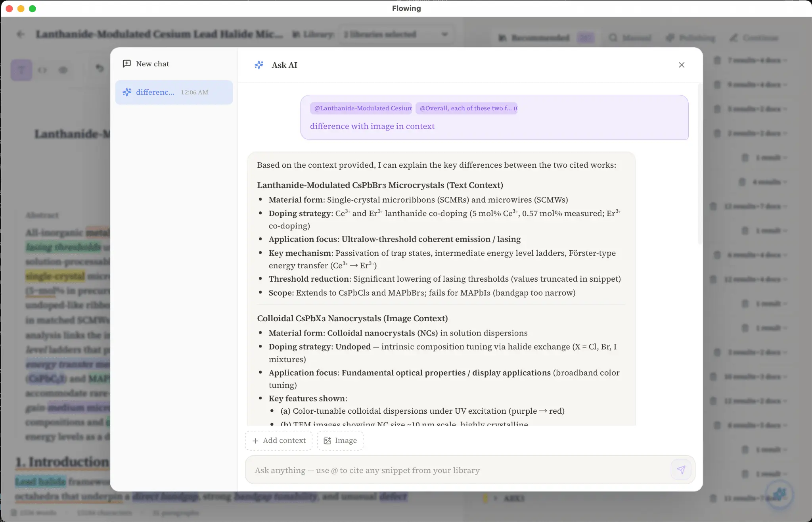
Task: Open the '2 libraries selected' dropdown
Action: point(396,35)
